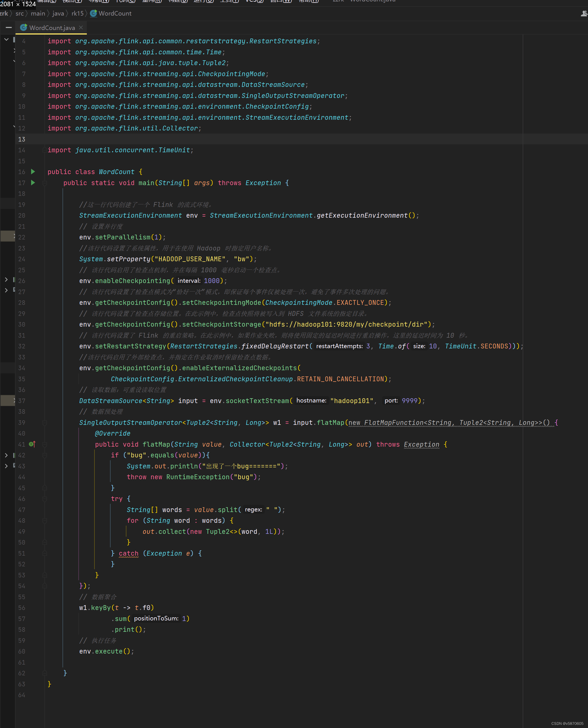Viewport: 588px width, 728px height.
Task: Collapse the main method fold marker on line 17
Action: [x=44, y=183]
